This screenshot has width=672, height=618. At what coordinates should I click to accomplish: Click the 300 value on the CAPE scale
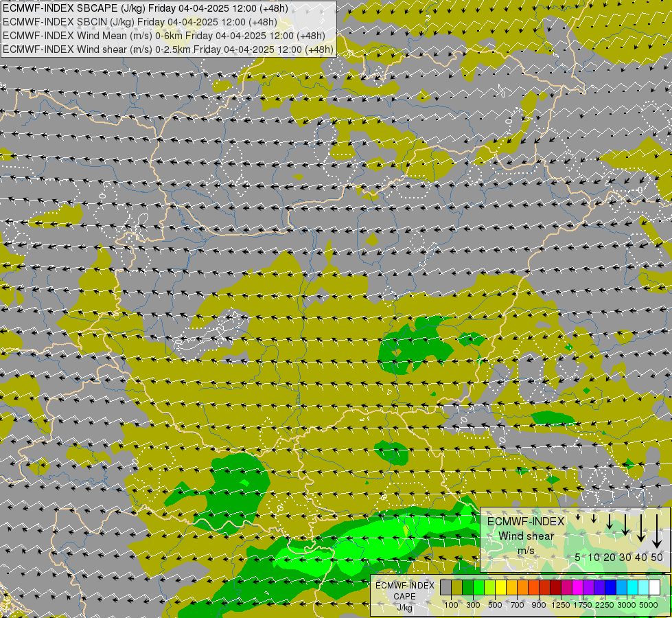coord(473,605)
